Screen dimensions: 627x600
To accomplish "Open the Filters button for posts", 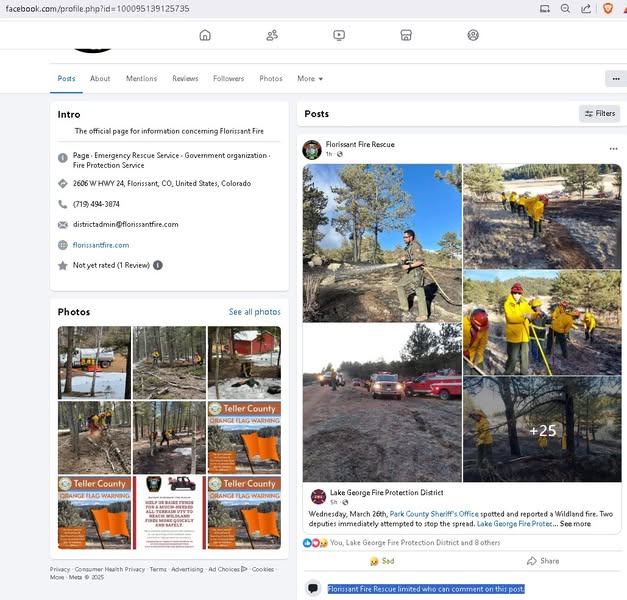I will [x=600, y=114].
